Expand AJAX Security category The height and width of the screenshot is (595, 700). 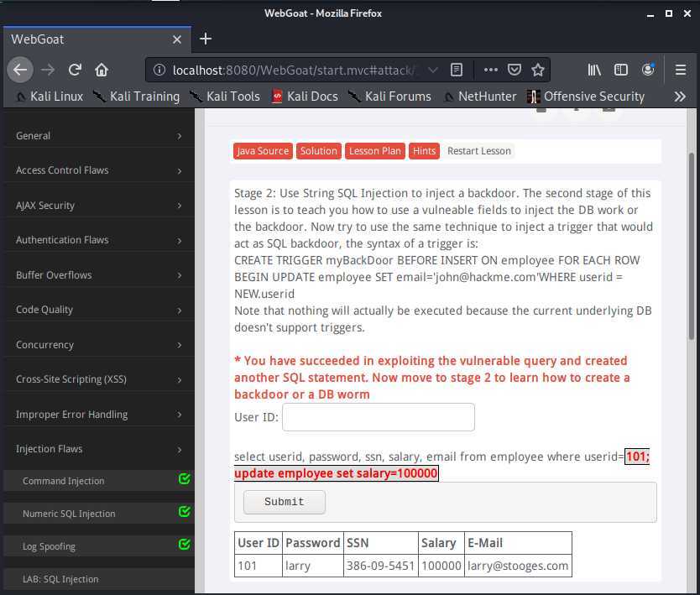[x=100, y=206]
